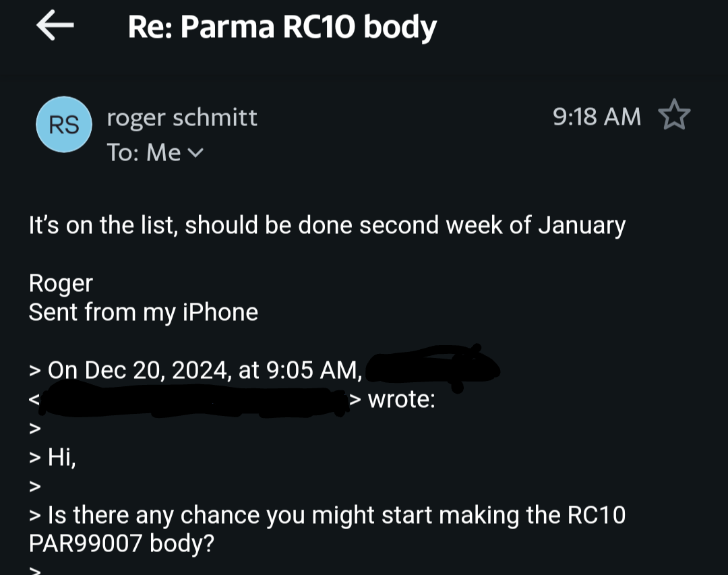Tap the redacted email address in brackets
Image resolution: width=728 pixels, height=575 pixels.
click(x=194, y=400)
